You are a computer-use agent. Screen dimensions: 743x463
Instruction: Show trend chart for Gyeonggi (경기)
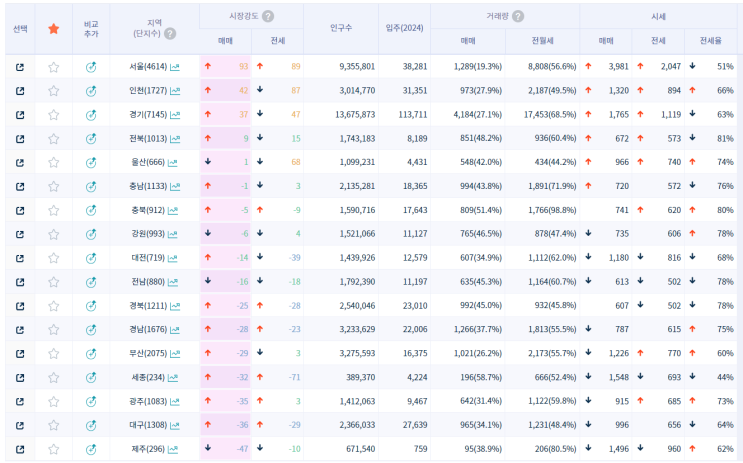click(x=175, y=114)
